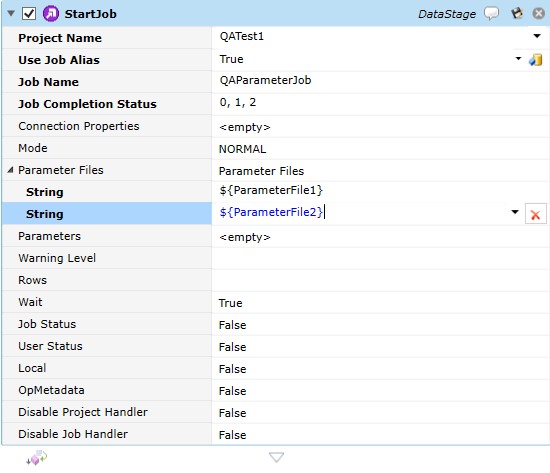Click the job alias lookup icon
This screenshot has height=473, width=550.
pyautogui.click(x=536, y=60)
